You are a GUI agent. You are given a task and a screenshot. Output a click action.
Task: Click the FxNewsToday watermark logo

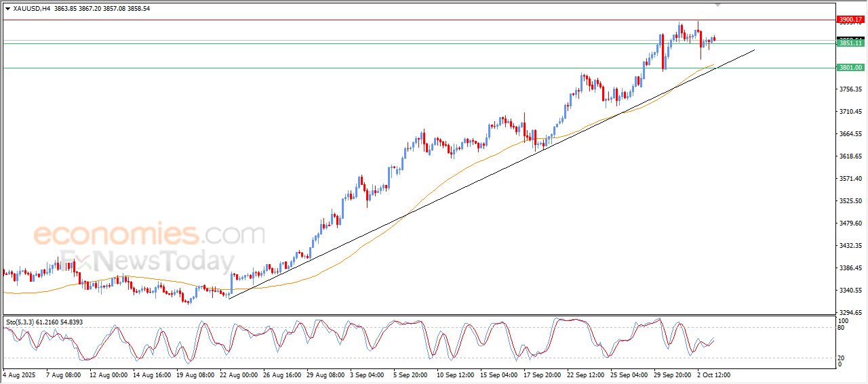(x=146, y=261)
